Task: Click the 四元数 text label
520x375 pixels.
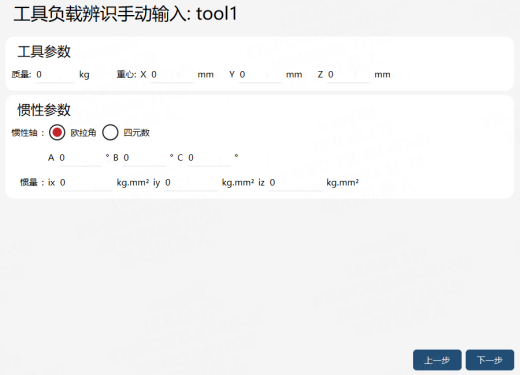Action: pyautogui.click(x=137, y=133)
